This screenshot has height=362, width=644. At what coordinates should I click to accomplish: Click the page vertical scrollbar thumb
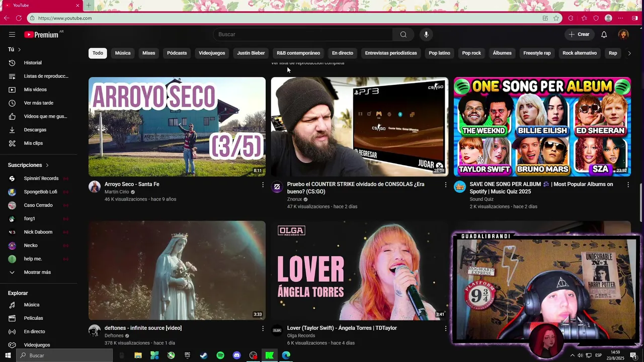[640, 203]
